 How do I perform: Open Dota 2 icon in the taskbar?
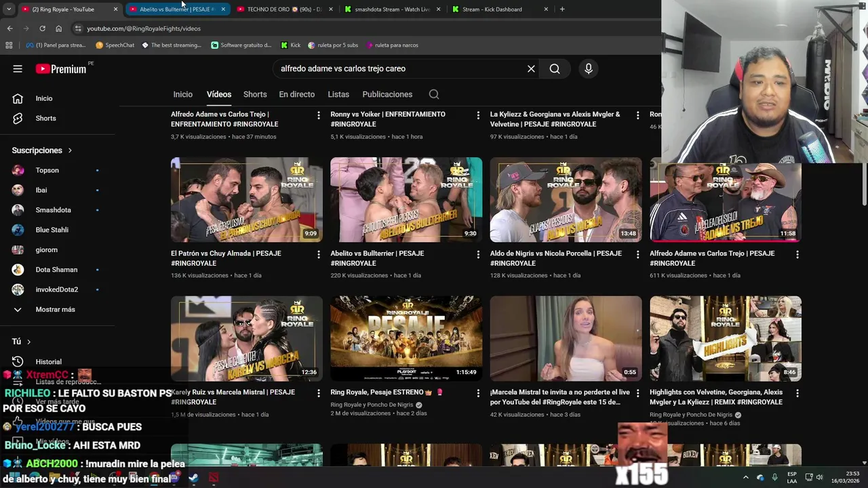pos(214,477)
